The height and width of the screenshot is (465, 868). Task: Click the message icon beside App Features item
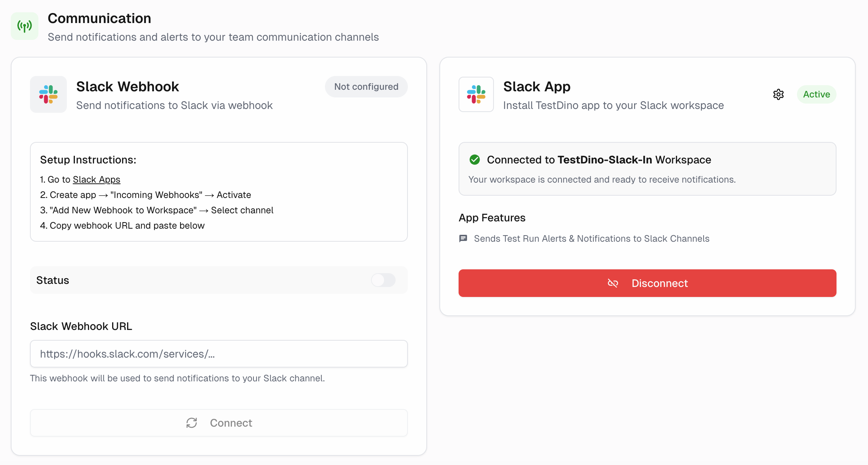click(x=463, y=239)
